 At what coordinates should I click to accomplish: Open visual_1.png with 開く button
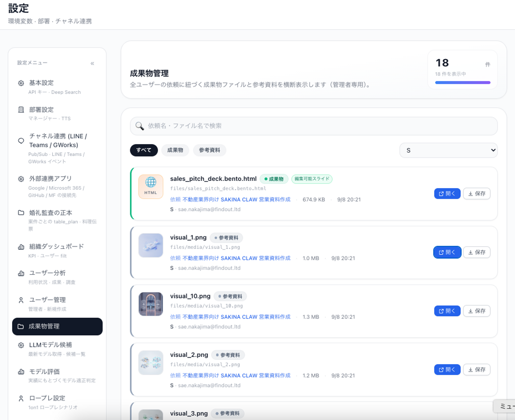point(447,252)
